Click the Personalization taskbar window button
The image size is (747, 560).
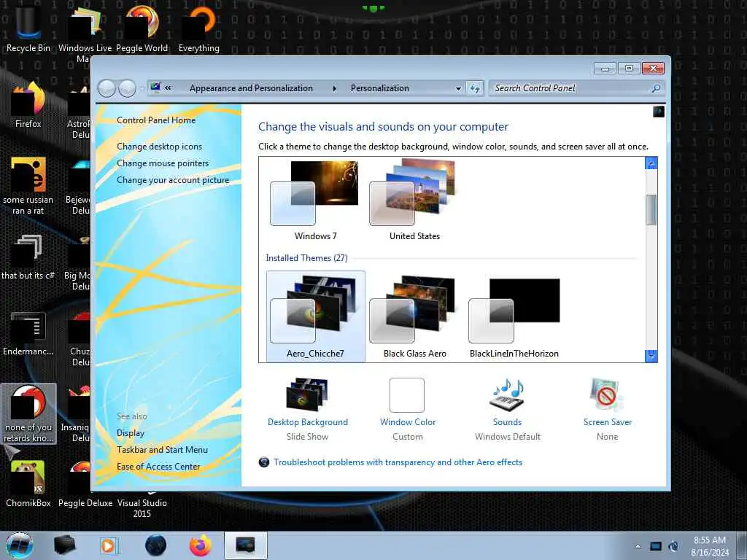coord(245,545)
